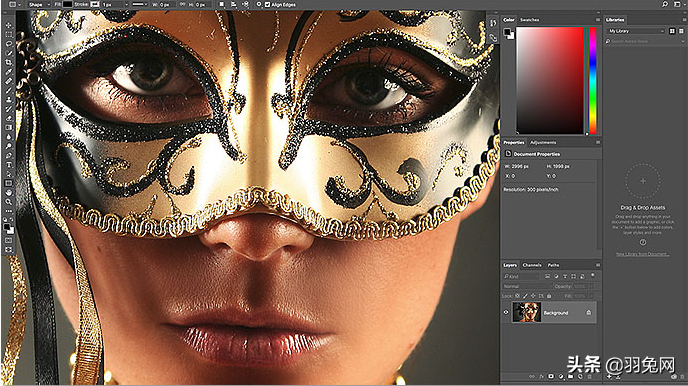Open the Layers panel flyout menu

(598, 265)
